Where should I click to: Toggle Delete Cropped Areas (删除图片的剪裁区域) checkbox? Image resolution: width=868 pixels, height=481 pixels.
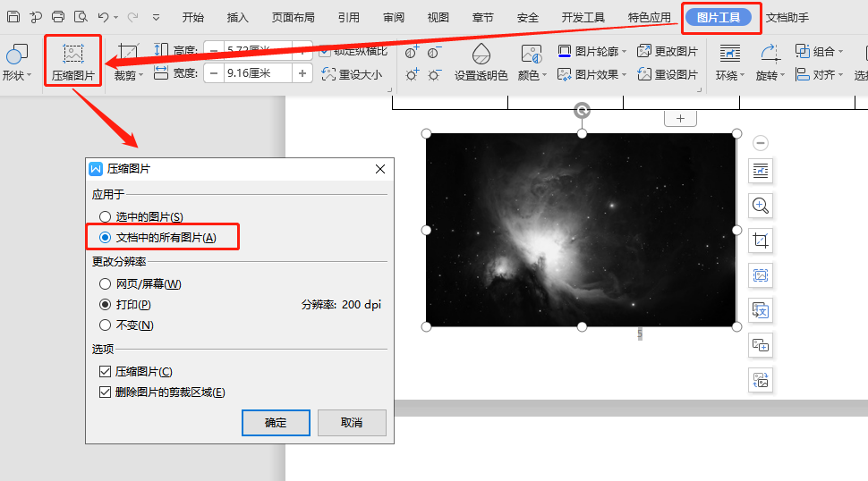pyautogui.click(x=106, y=392)
